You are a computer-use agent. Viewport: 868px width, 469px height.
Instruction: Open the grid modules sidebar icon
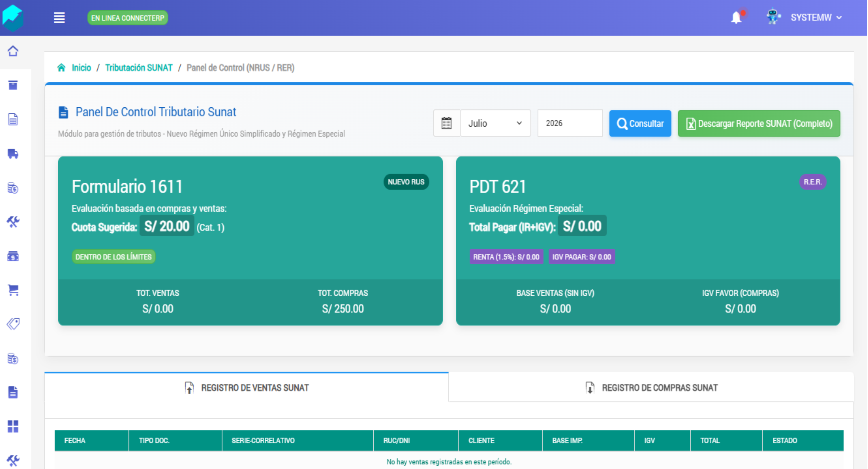[x=13, y=426]
